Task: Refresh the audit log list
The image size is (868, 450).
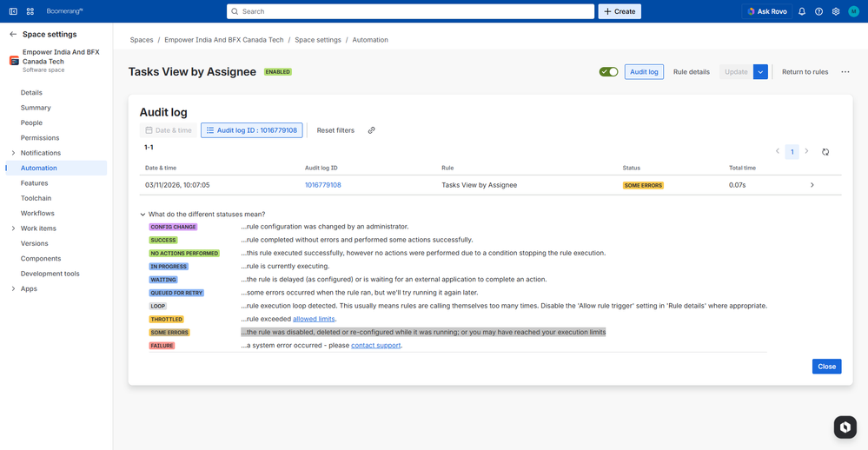Action: (825, 152)
